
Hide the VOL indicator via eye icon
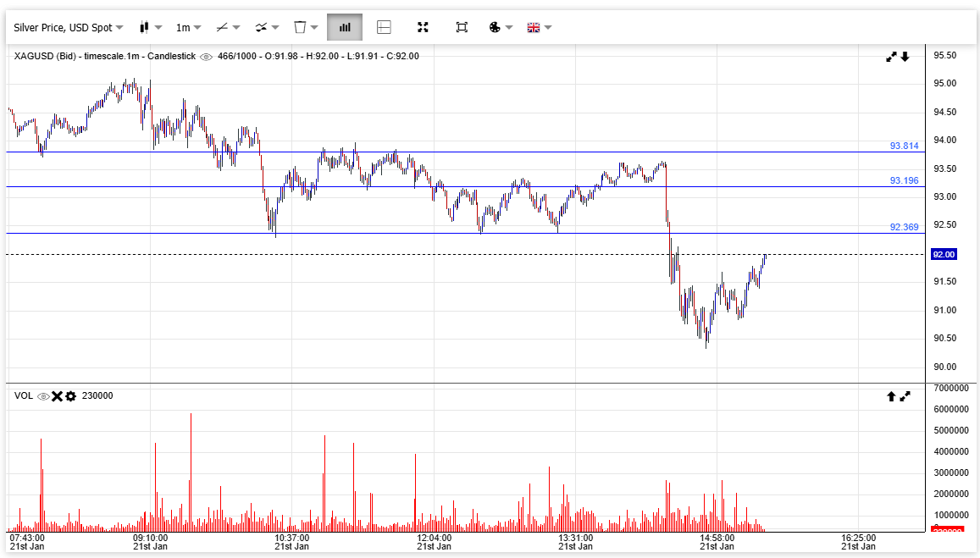[x=43, y=396]
